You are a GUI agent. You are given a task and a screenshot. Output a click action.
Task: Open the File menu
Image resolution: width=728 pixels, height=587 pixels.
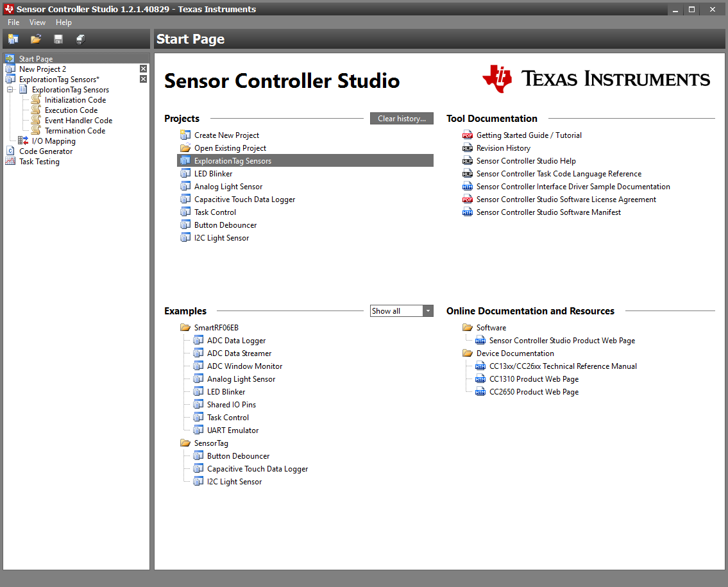[13, 22]
